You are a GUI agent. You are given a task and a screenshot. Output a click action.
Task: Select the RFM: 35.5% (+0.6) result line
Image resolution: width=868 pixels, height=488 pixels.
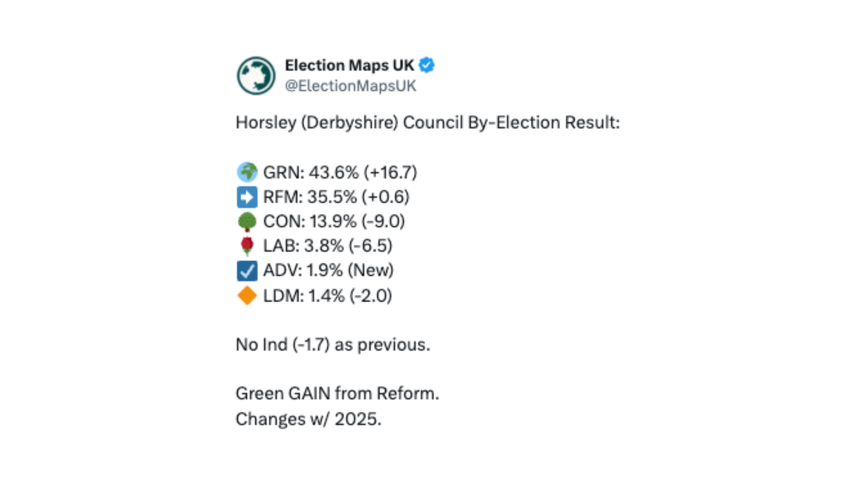[x=336, y=197]
